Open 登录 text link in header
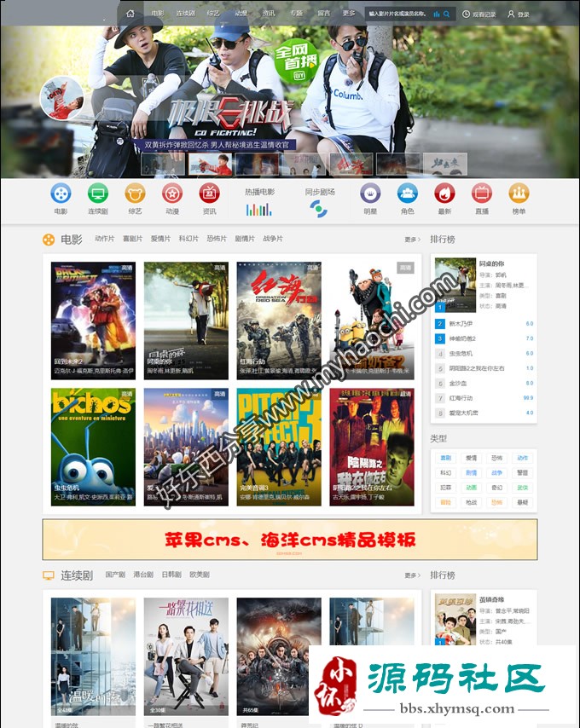The image size is (580, 728). coord(524,14)
